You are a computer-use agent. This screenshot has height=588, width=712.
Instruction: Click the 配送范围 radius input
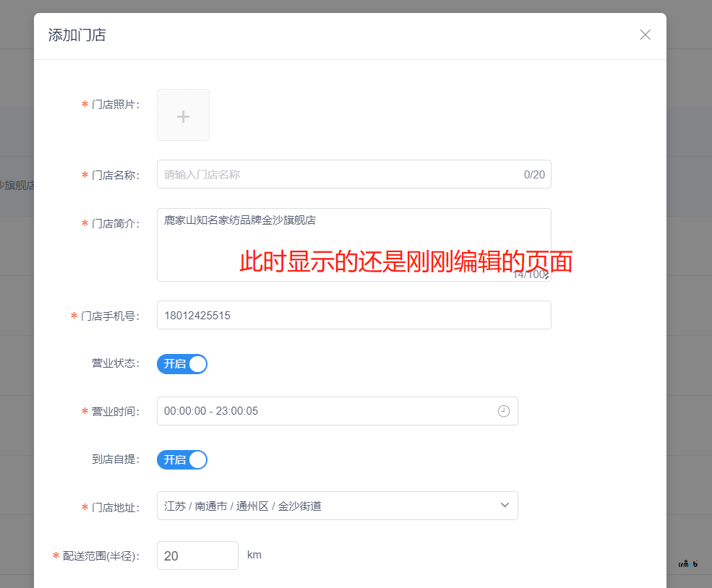click(x=197, y=555)
